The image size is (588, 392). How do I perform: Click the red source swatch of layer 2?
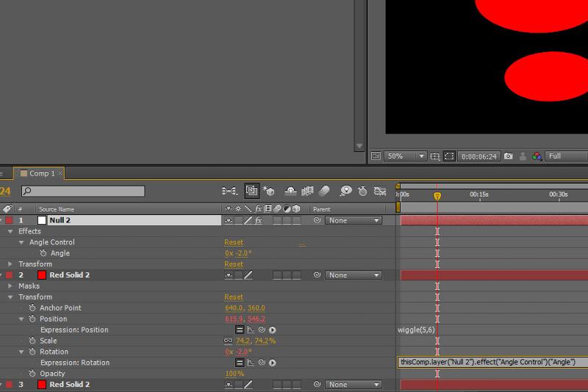click(x=42, y=275)
